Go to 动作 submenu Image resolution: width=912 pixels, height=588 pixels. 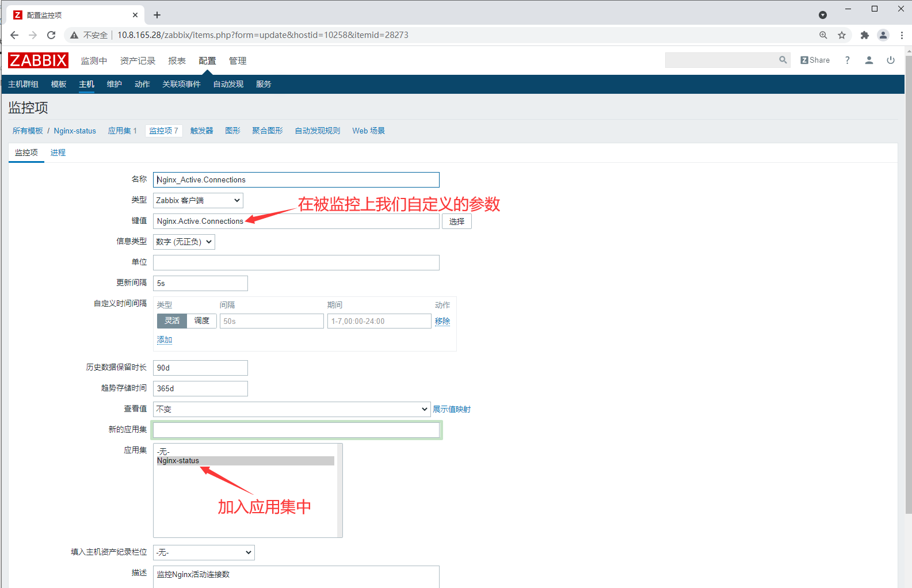click(142, 84)
